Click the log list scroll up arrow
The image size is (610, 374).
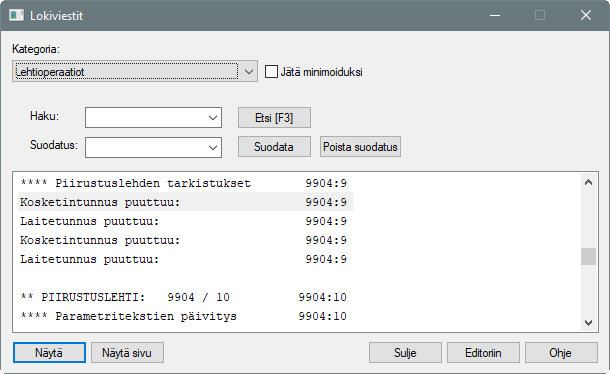(x=589, y=182)
